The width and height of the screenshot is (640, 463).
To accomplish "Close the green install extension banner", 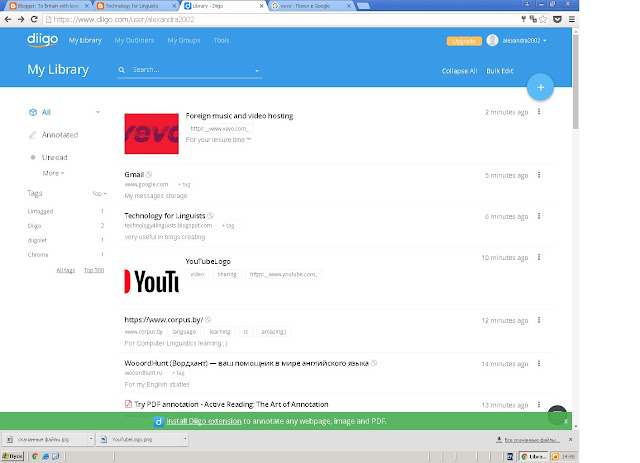I will (566, 421).
